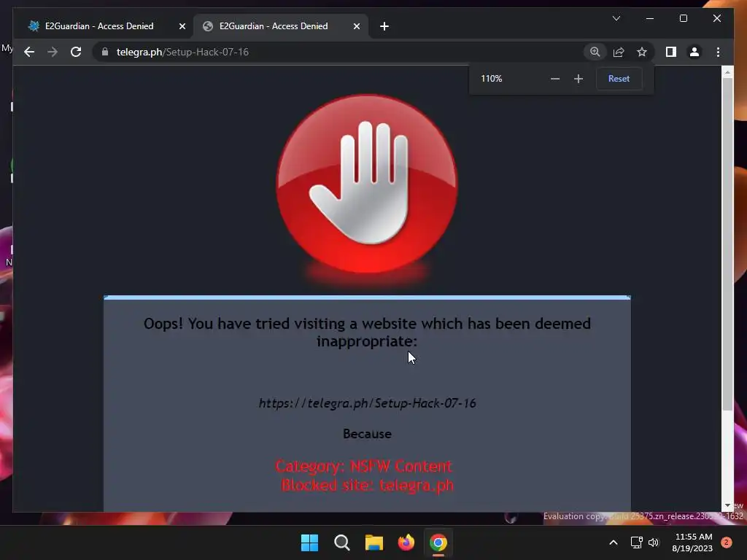Maximize the Chrome window
Viewport: 747px width, 560px height.
[x=683, y=18]
